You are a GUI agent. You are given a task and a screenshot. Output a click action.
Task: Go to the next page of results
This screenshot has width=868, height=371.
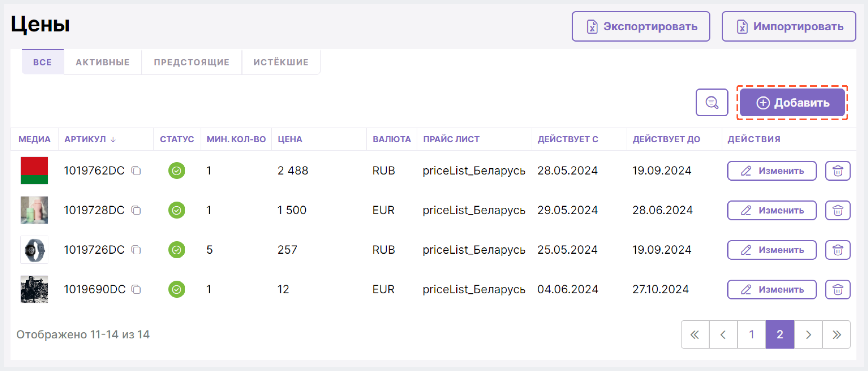(x=808, y=334)
